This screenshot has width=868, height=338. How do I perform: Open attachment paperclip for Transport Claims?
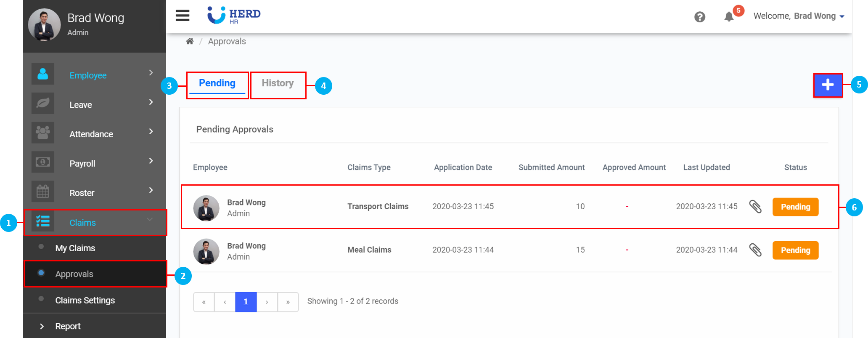pos(755,207)
